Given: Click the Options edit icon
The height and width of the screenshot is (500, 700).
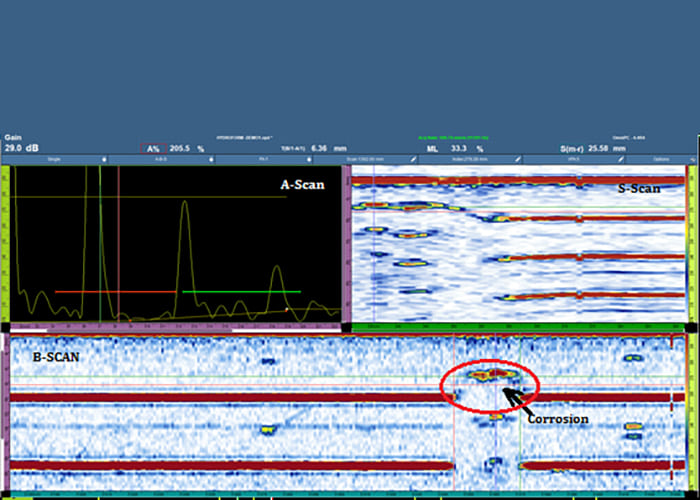Looking at the screenshot, I should (692, 159).
